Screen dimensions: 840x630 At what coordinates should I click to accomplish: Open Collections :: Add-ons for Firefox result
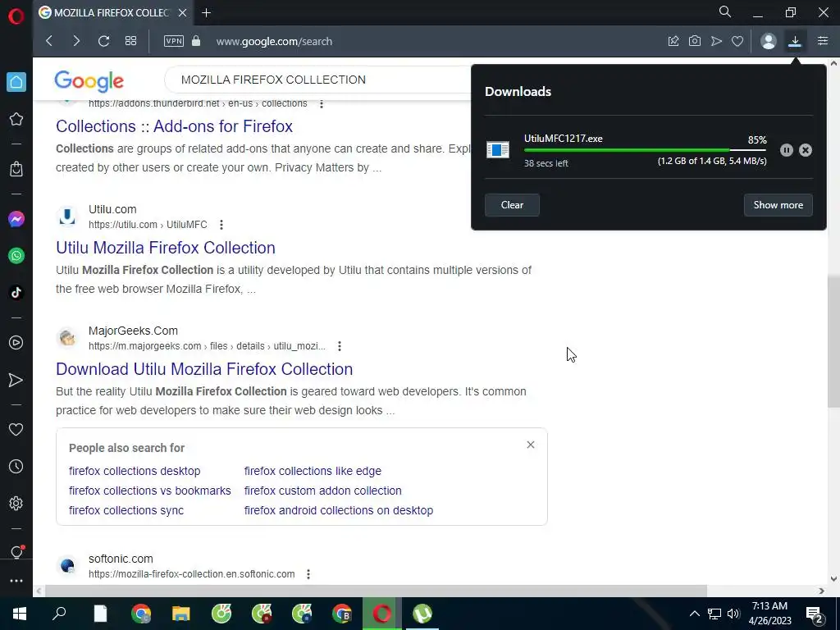[x=174, y=126]
